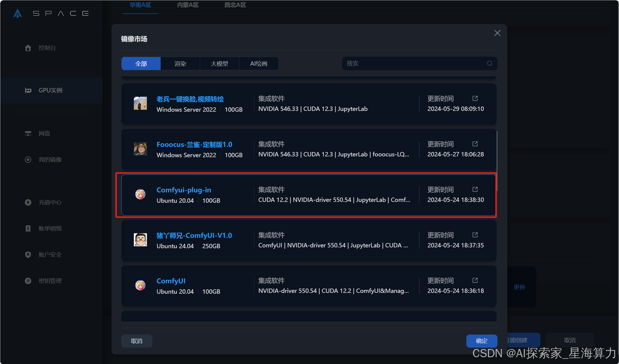Click the 猪丫师兄 avatar thumbnail
Image resolution: width=619 pixels, height=364 pixels.
(x=140, y=240)
